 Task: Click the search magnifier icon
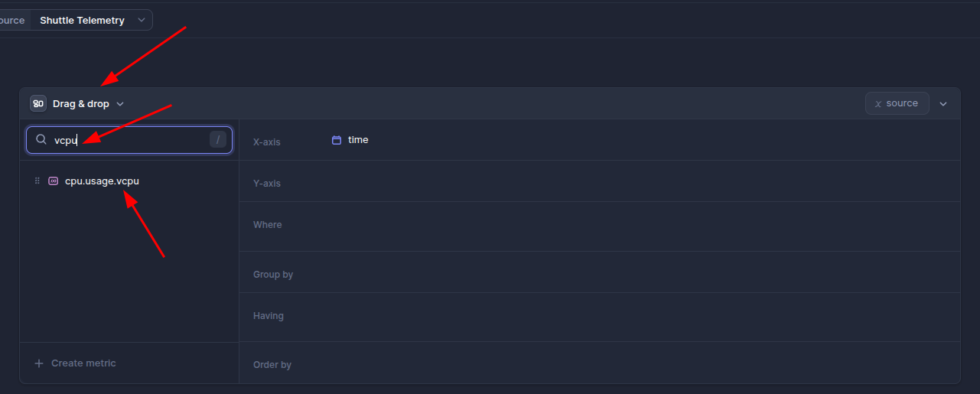41,140
